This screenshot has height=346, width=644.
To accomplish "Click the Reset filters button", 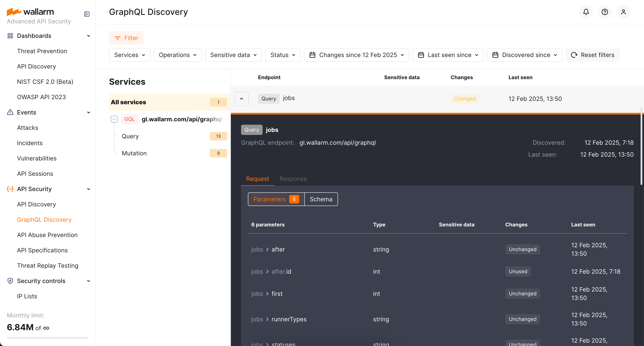I will pos(592,55).
